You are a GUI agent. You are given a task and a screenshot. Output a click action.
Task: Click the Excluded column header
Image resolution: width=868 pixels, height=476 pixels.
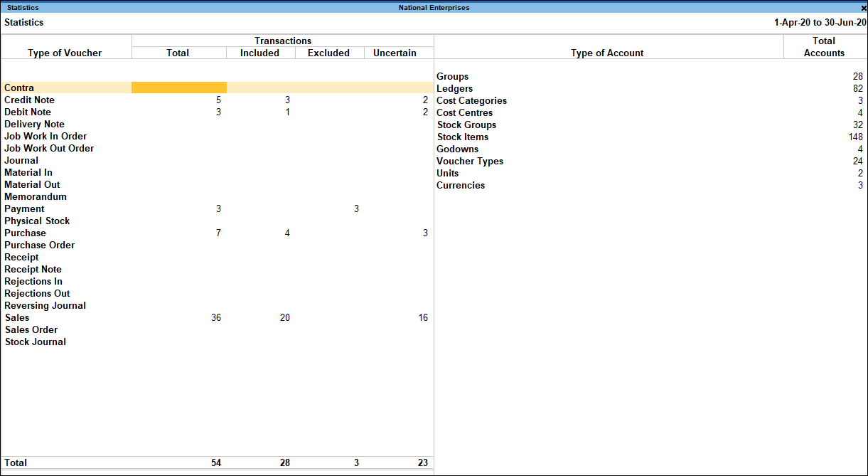[x=328, y=53]
